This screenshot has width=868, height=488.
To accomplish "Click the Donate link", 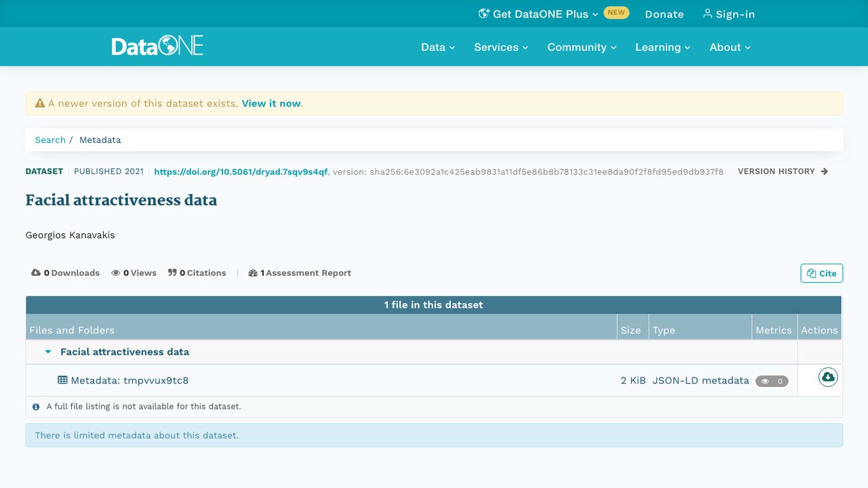I will click(x=665, y=14).
